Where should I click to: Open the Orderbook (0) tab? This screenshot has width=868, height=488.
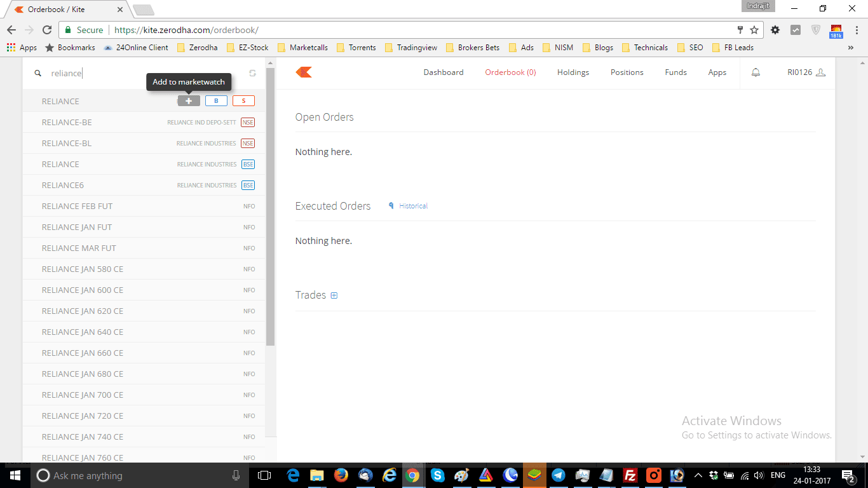(510, 72)
